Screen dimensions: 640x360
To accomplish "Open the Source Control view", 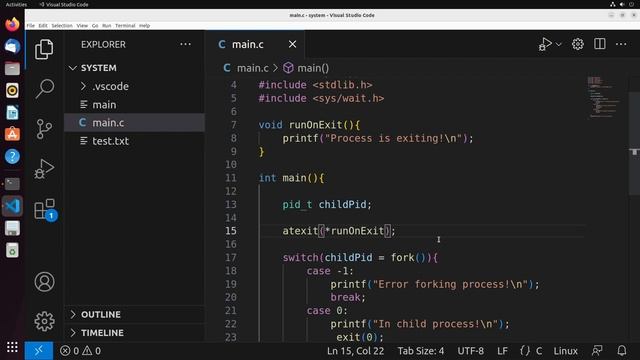I will tap(44, 129).
